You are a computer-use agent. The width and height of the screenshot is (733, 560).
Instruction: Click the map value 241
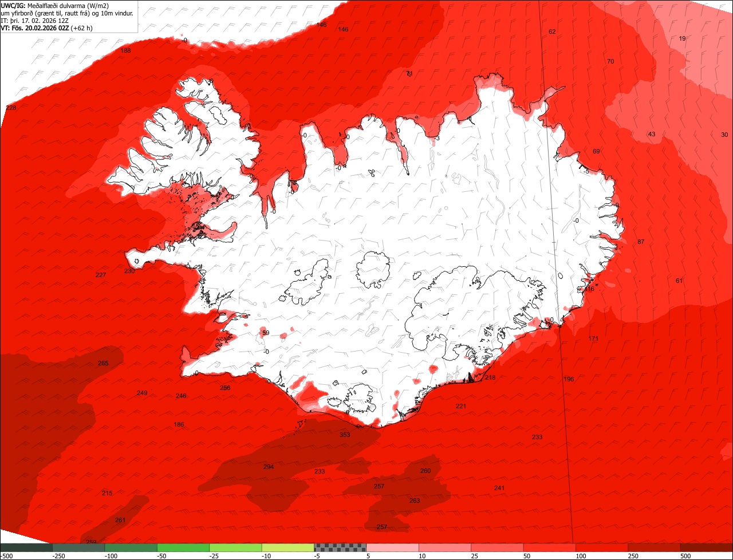pos(499,488)
